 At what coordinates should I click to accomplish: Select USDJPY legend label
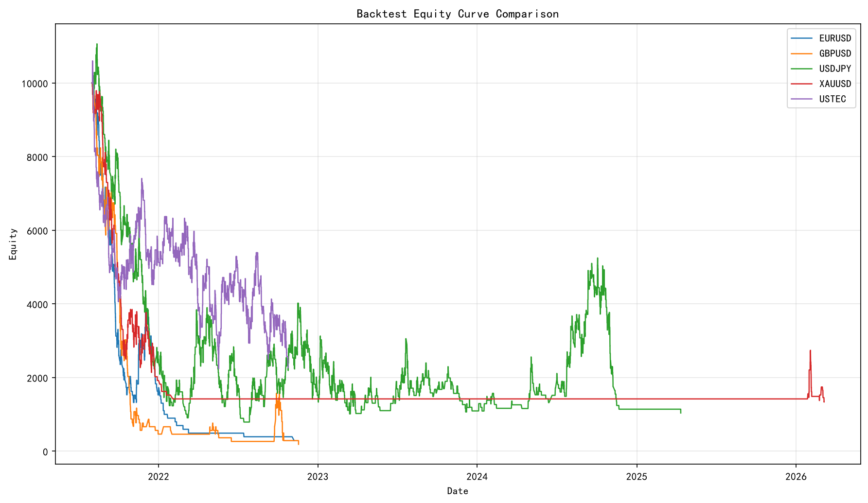click(835, 69)
